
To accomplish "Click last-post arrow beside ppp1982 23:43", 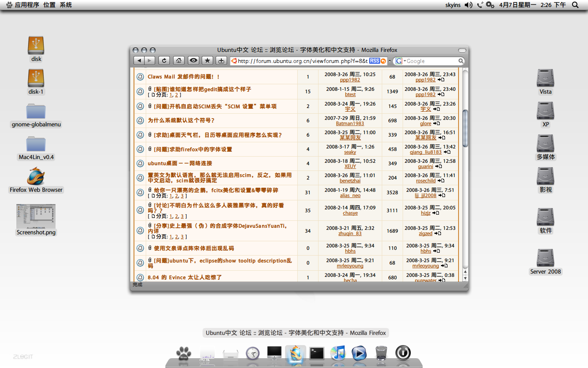I will (x=441, y=80).
